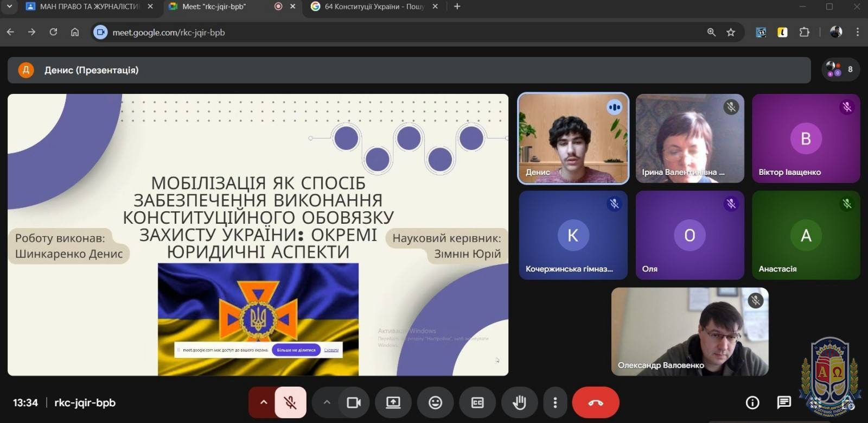
Task: Click the raise hand icon
Action: 519,402
